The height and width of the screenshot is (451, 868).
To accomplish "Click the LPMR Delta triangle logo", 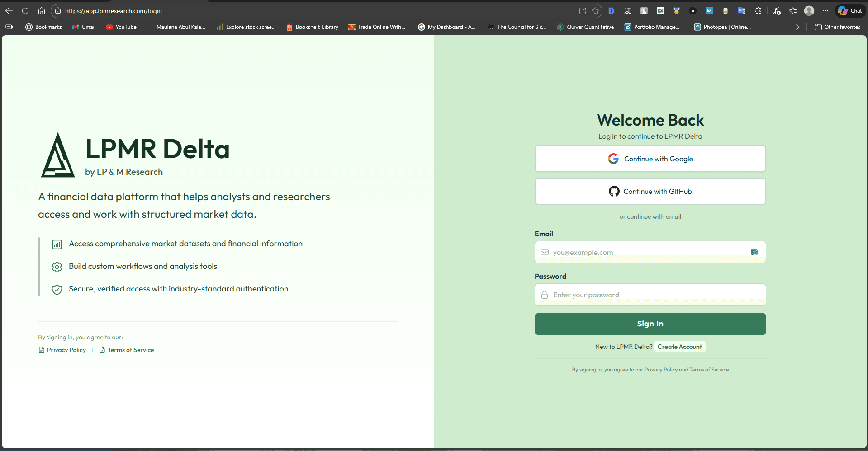I will (x=58, y=156).
